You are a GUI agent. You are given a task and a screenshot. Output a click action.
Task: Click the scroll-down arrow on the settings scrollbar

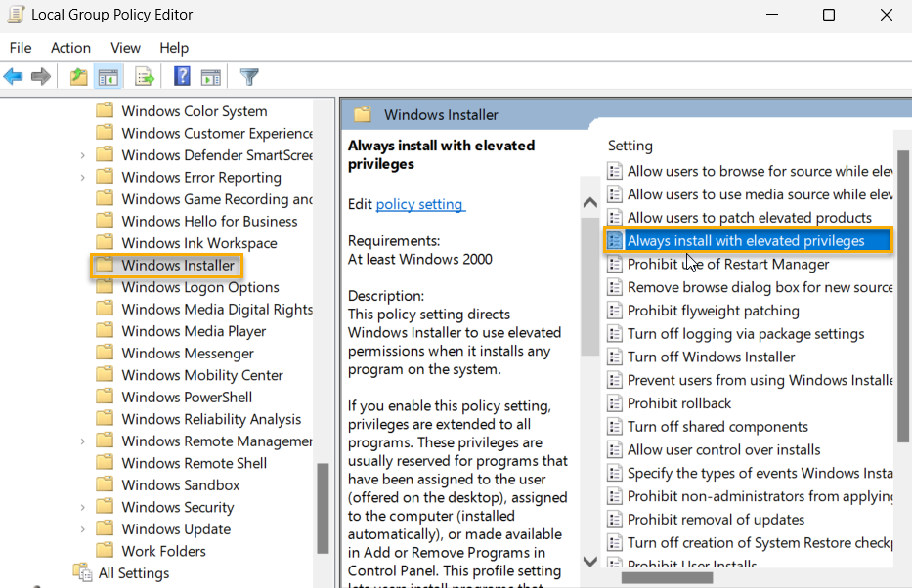click(x=589, y=562)
